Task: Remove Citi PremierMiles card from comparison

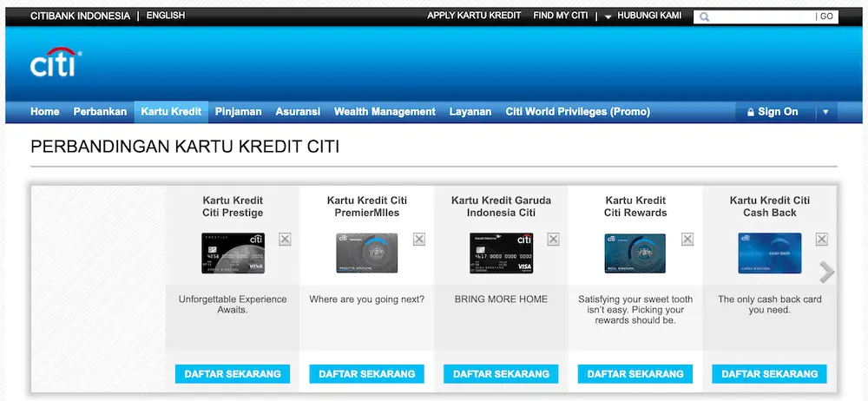Action: 419,240
